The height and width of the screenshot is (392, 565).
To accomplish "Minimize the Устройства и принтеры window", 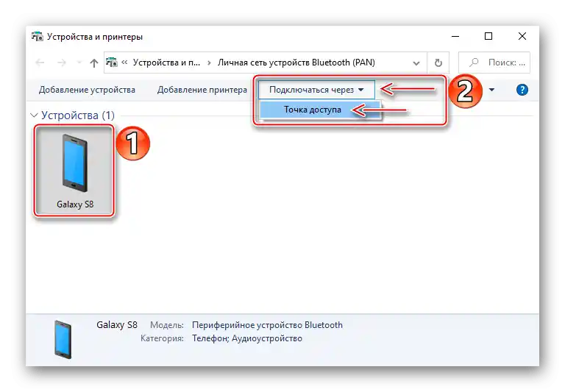I will (455, 36).
